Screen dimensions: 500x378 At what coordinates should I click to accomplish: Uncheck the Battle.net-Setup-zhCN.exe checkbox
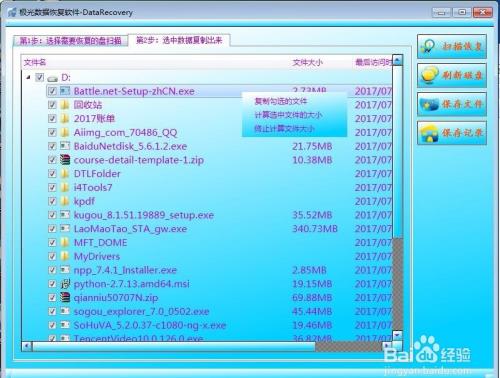pos(52,91)
